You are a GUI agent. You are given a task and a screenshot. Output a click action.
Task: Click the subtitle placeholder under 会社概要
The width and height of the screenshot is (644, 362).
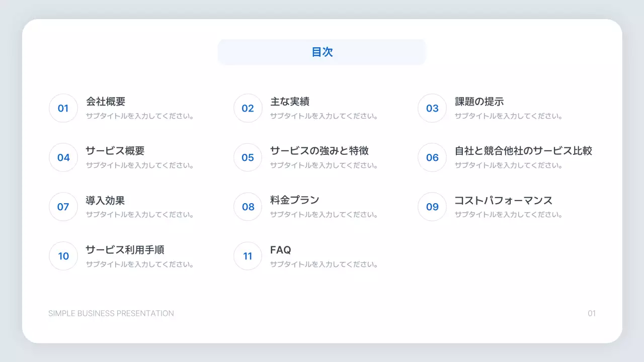click(139, 115)
